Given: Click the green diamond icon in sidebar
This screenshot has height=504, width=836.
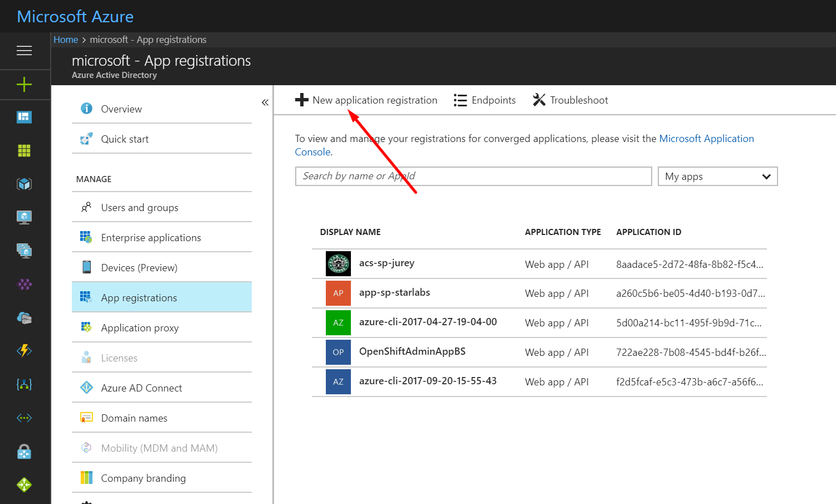Looking at the screenshot, I should 24,485.
